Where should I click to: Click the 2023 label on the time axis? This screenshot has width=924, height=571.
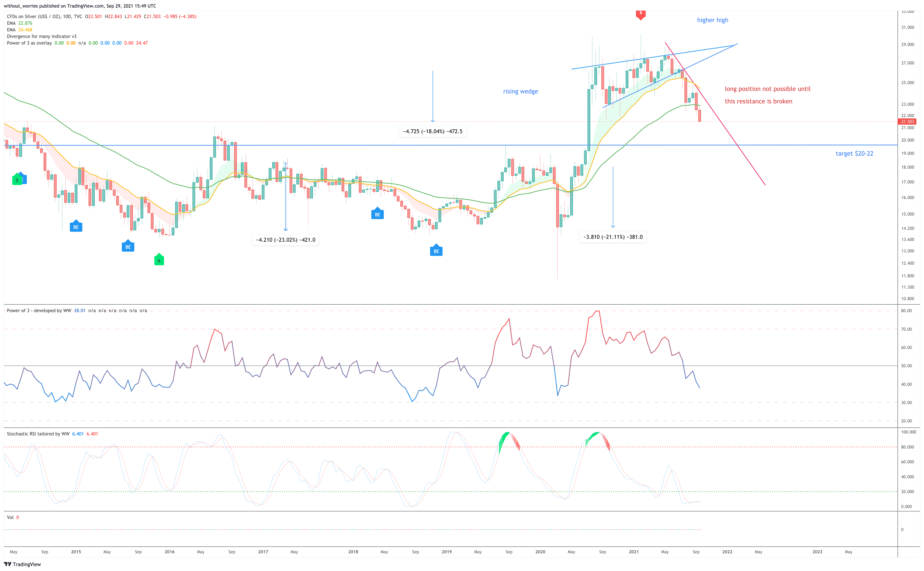pyautogui.click(x=817, y=552)
